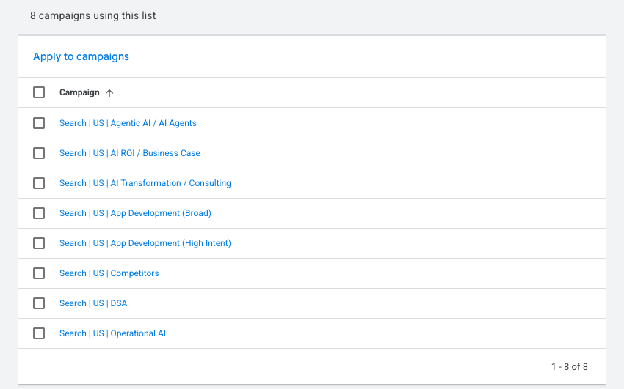Tick checkbox for App Development (High Intent)

click(x=39, y=243)
